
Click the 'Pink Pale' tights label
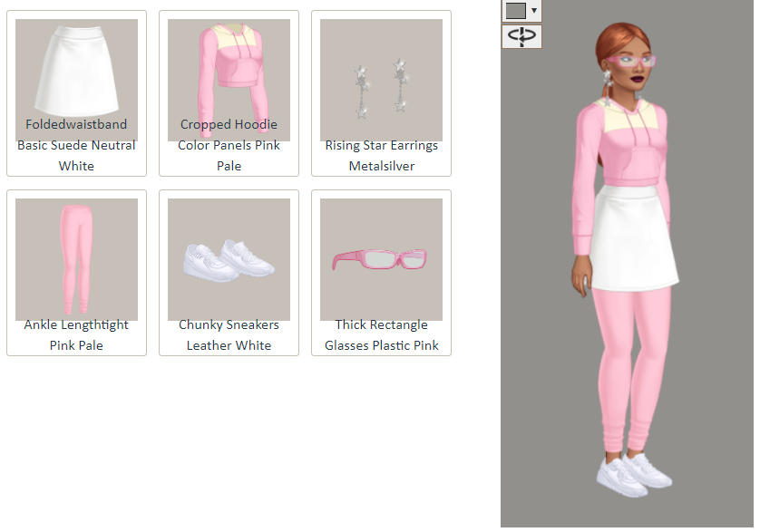pos(76,345)
